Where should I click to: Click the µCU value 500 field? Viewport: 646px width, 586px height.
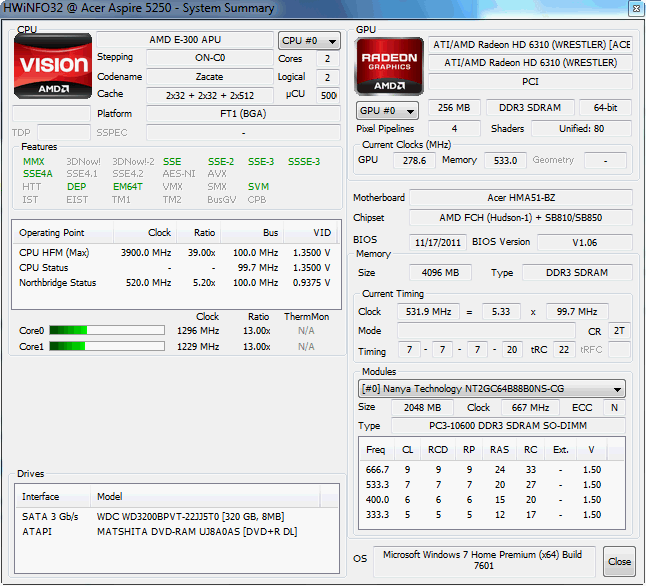pos(328,95)
